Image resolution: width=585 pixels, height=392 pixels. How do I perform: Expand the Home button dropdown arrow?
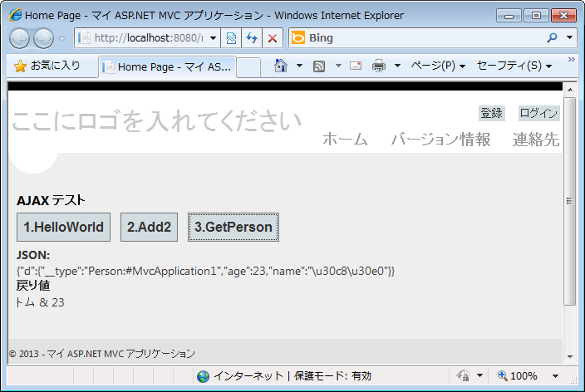[299, 66]
